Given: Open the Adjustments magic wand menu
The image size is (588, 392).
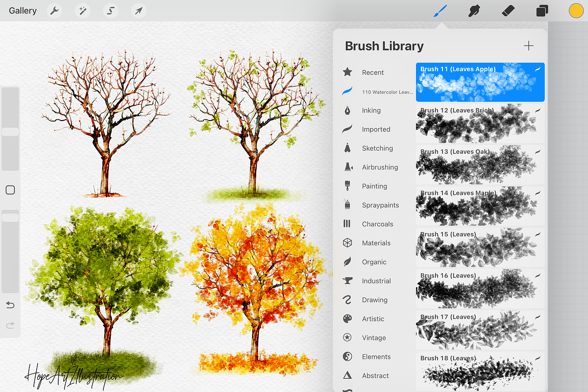Looking at the screenshot, I should 82,11.
